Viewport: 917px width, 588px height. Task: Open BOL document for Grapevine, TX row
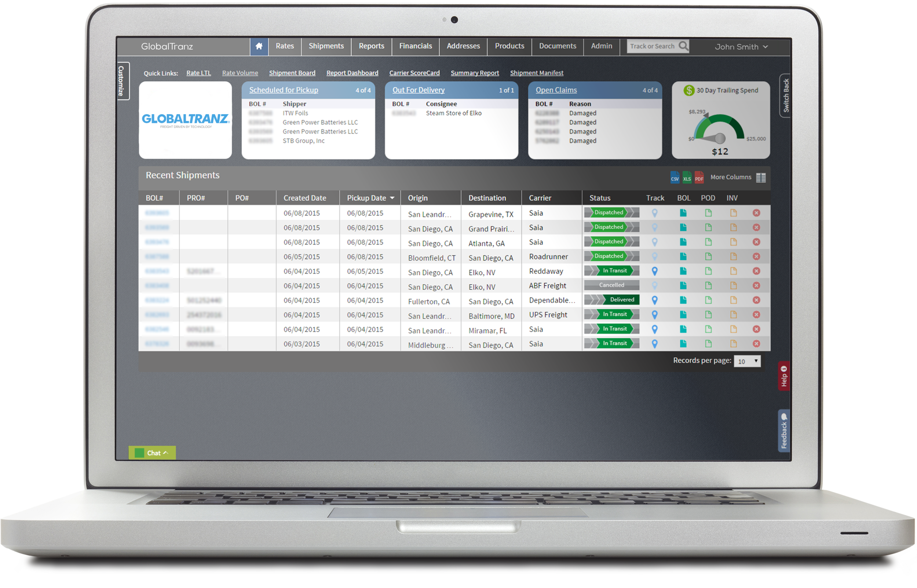pos(683,213)
